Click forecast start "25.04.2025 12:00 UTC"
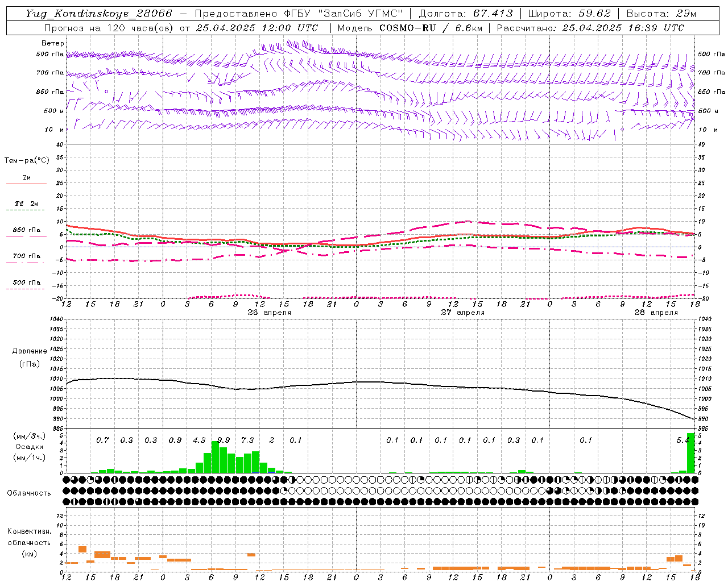Screen dimensions: 728x582 [x=257, y=28]
